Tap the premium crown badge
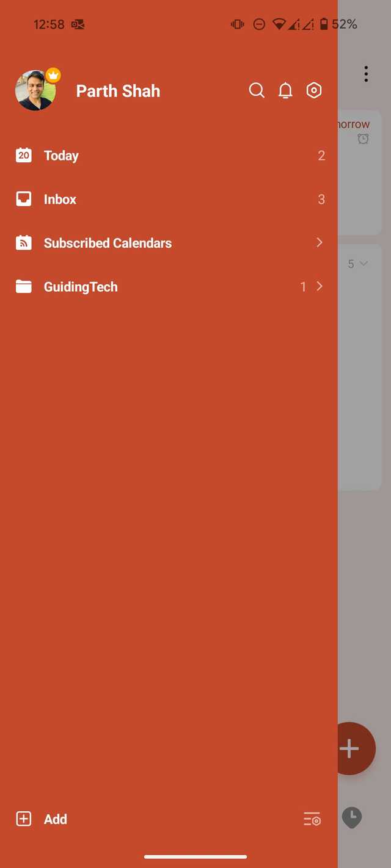 coord(54,75)
